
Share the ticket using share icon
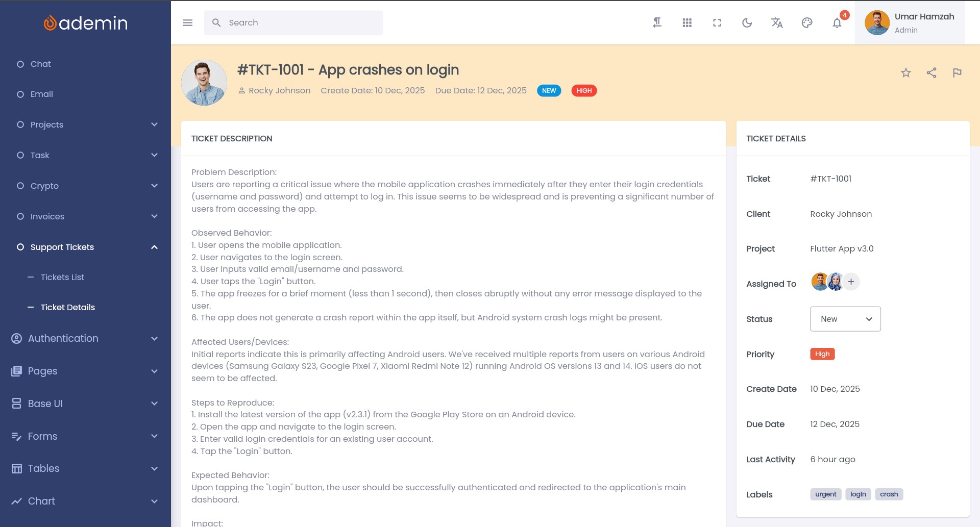click(932, 73)
